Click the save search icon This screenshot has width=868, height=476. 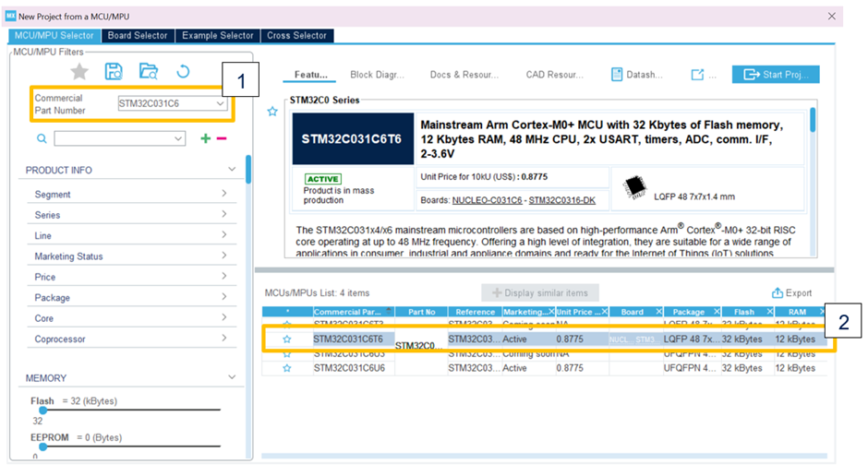point(114,71)
